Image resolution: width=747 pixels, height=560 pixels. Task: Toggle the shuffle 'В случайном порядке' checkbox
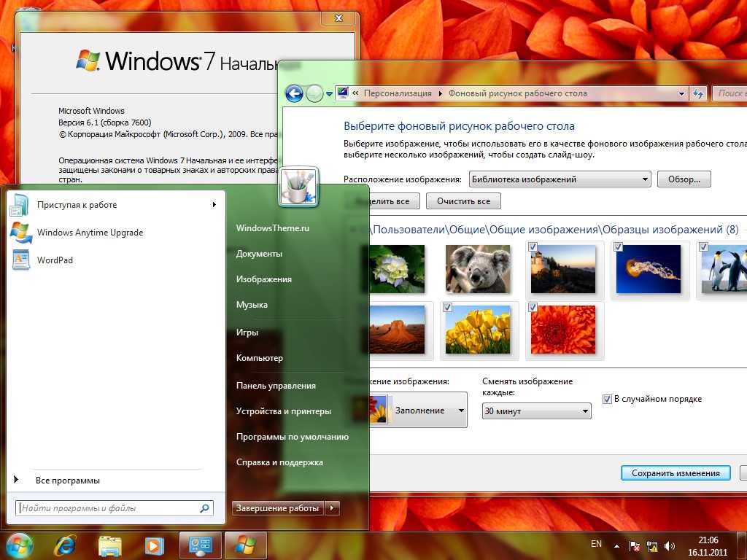(607, 399)
